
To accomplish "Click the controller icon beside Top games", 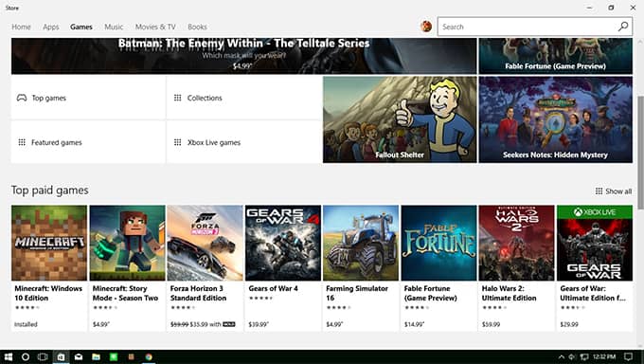I will tap(22, 98).
